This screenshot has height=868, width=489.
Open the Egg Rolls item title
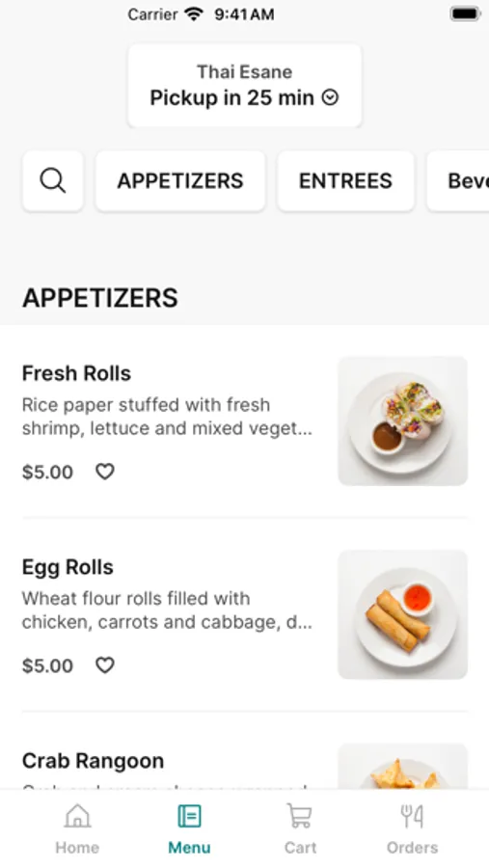tap(68, 567)
